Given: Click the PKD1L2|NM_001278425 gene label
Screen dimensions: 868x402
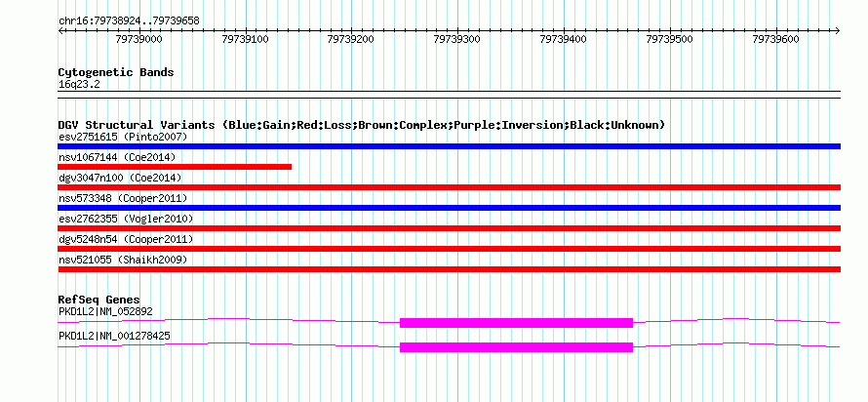Looking at the screenshot, I should pyautogui.click(x=114, y=336).
